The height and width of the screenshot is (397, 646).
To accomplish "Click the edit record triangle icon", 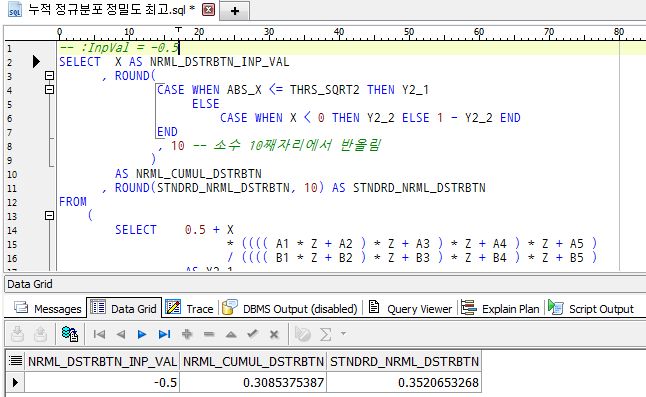I will coord(231,334).
